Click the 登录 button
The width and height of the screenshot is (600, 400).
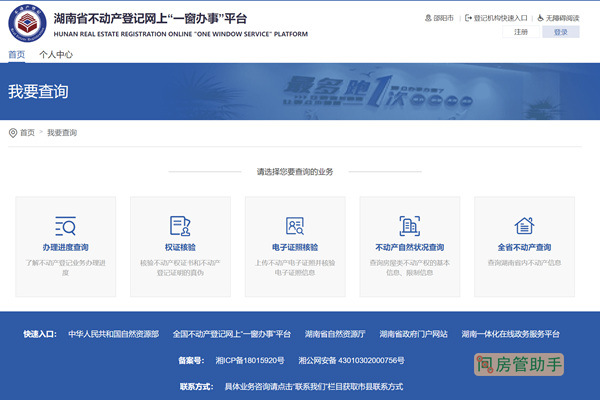[x=561, y=32]
